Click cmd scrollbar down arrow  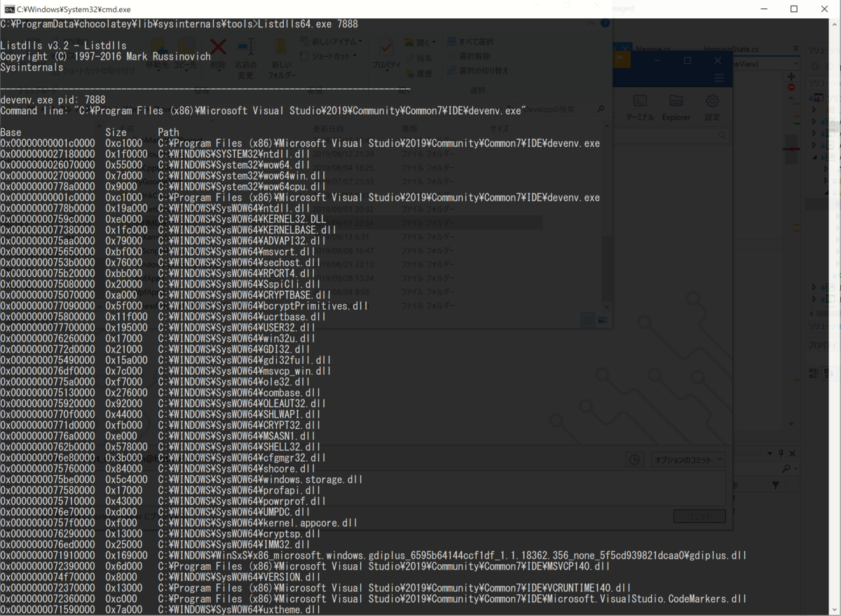(x=835, y=610)
